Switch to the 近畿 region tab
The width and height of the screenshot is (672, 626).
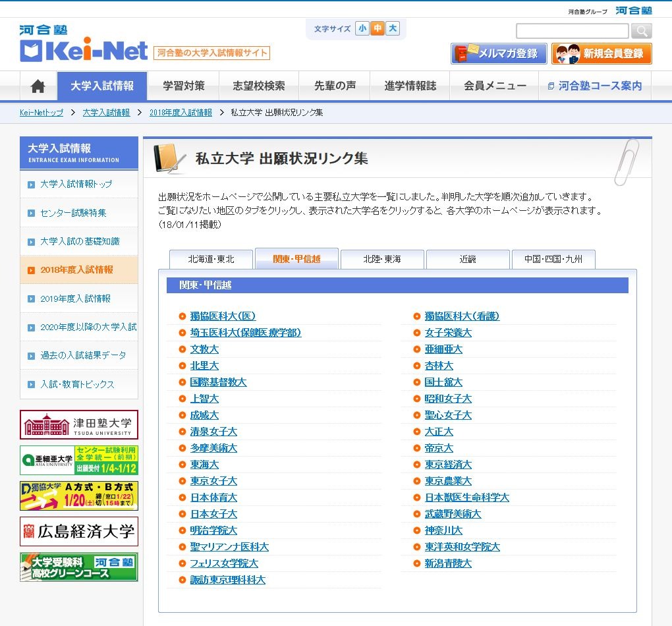468,260
